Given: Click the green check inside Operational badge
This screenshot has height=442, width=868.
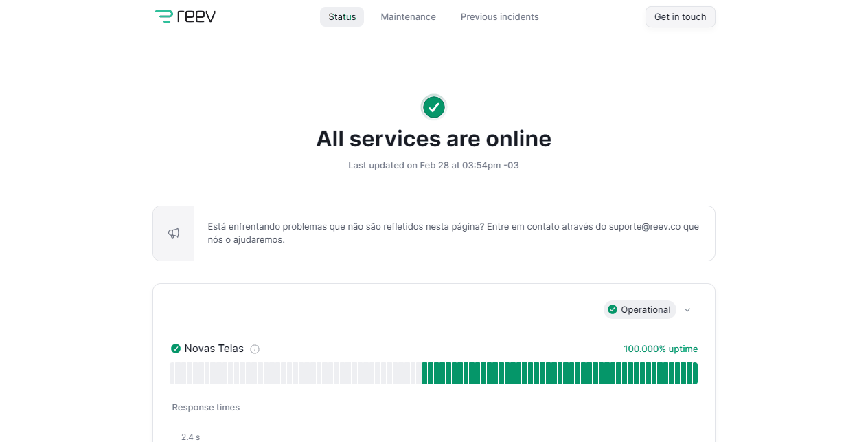Looking at the screenshot, I should [613, 310].
